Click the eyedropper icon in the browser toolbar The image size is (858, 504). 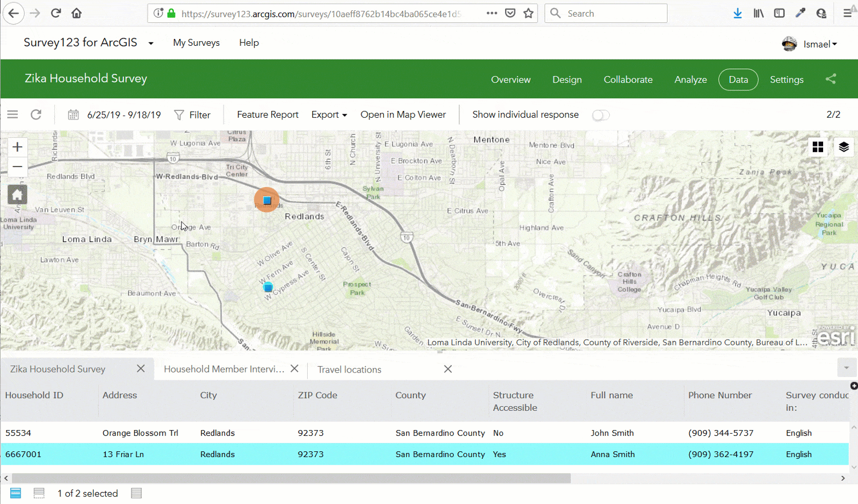click(800, 13)
